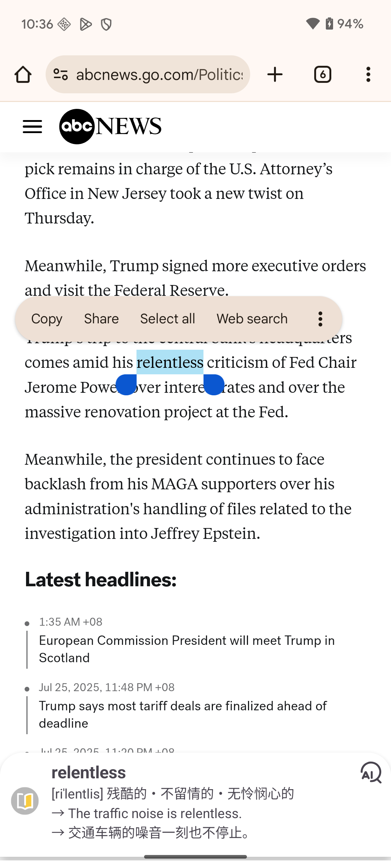Open the AI search icon in dictionary panel
This screenshot has width=391, height=868.
371,772
